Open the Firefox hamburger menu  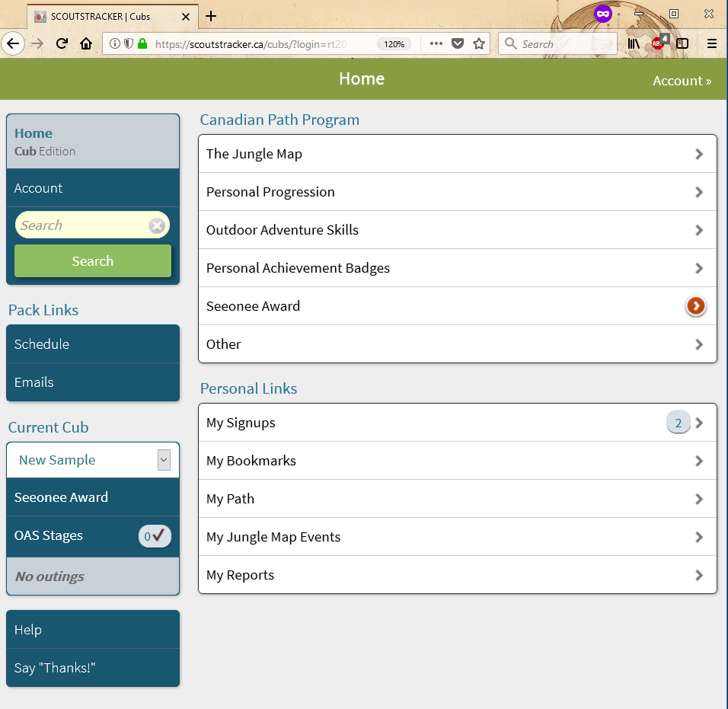pos(712,44)
